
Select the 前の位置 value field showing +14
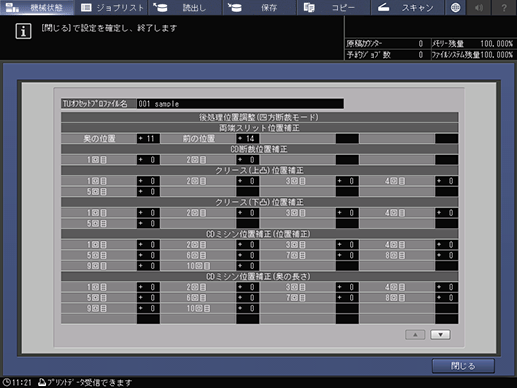click(248, 139)
